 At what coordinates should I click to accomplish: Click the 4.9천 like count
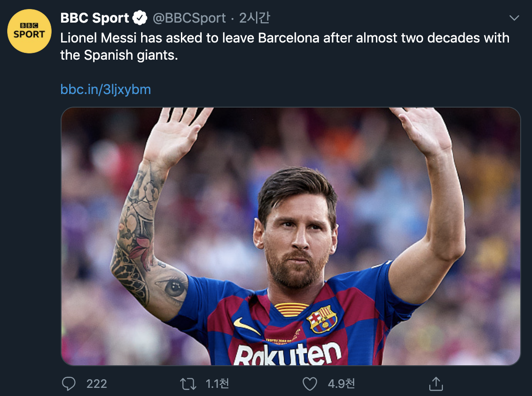pos(341,384)
